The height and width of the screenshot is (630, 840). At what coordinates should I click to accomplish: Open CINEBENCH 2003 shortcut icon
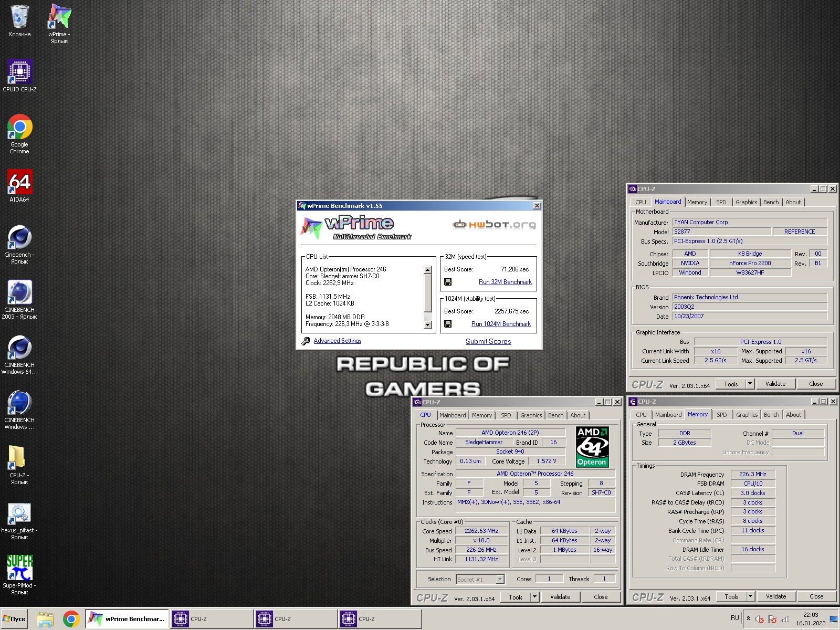pos(19,300)
